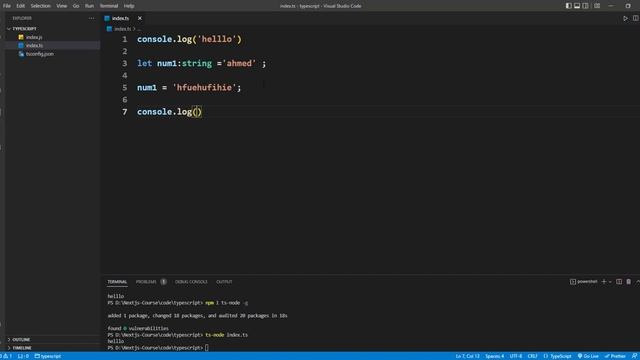640x360 pixels.
Task: Toggle the secondary sidebar layout icon
Action: tap(586, 6)
